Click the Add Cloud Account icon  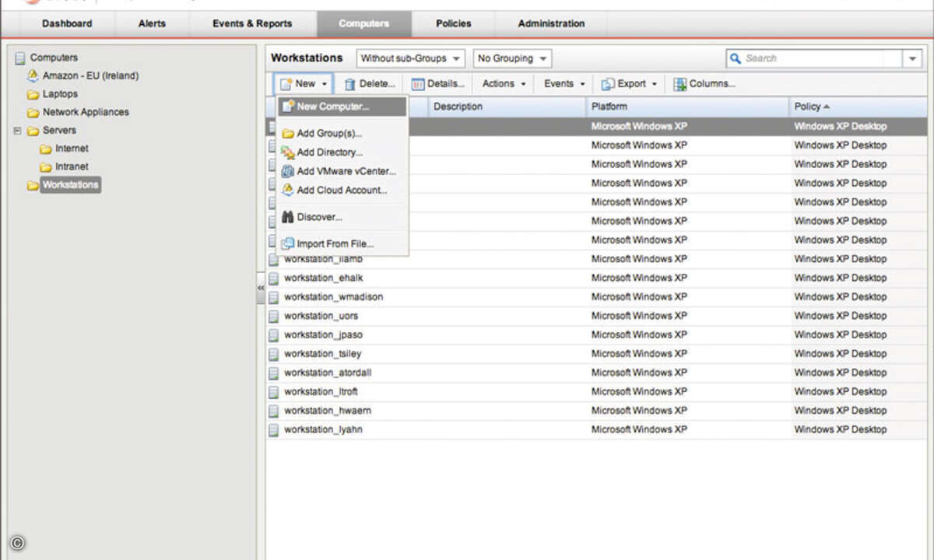[288, 190]
